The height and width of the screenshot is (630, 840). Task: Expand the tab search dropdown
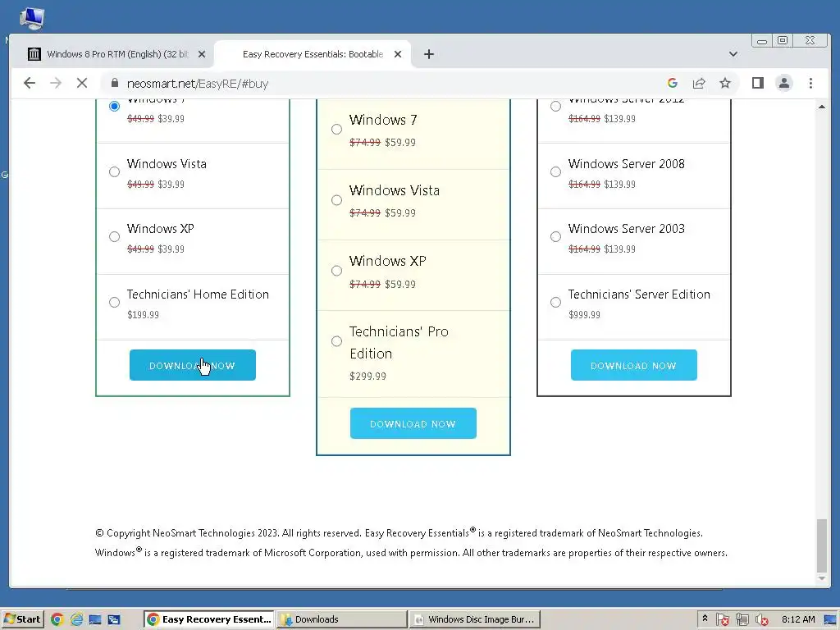point(733,54)
